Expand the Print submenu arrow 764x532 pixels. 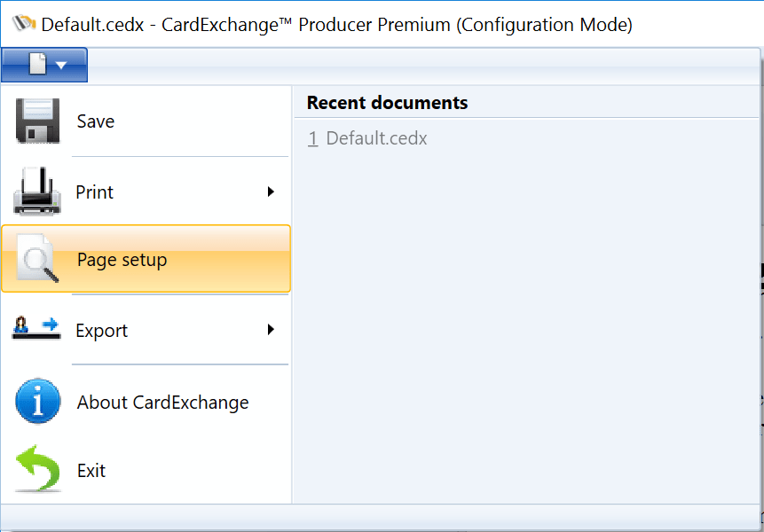(271, 192)
